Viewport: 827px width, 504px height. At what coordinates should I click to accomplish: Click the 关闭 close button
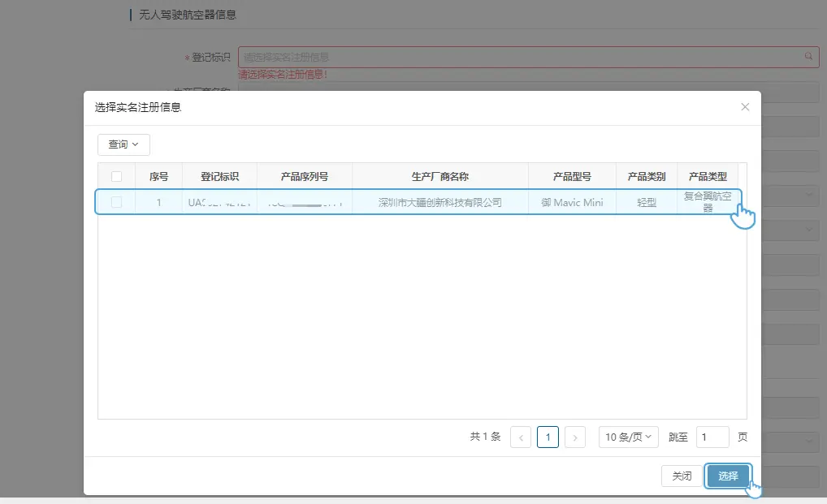[x=682, y=476]
